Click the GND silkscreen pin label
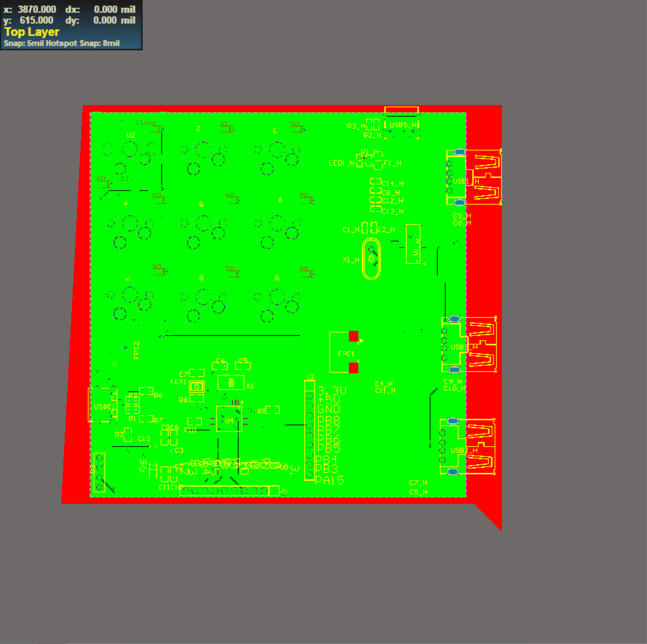The image size is (647, 644). pyautogui.click(x=329, y=409)
